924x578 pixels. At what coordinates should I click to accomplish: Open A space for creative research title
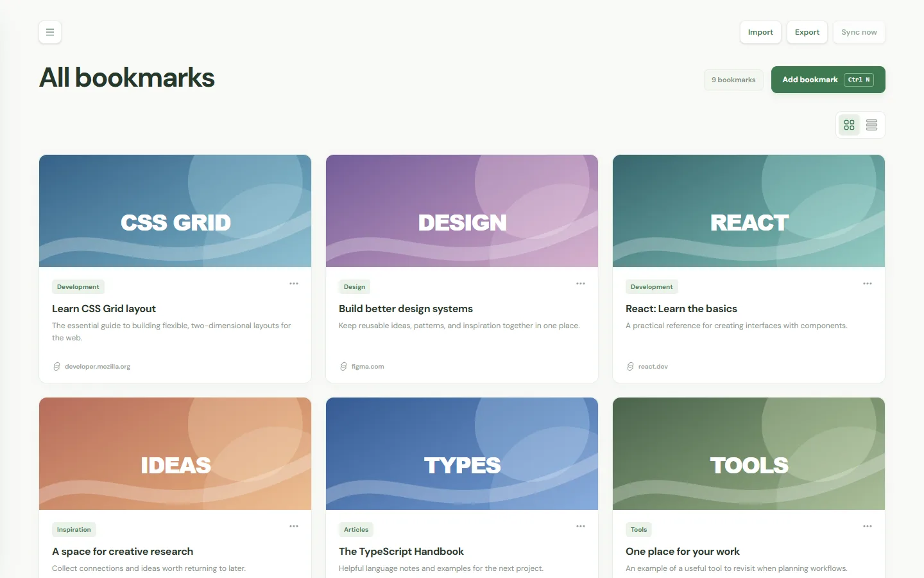pos(123,552)
